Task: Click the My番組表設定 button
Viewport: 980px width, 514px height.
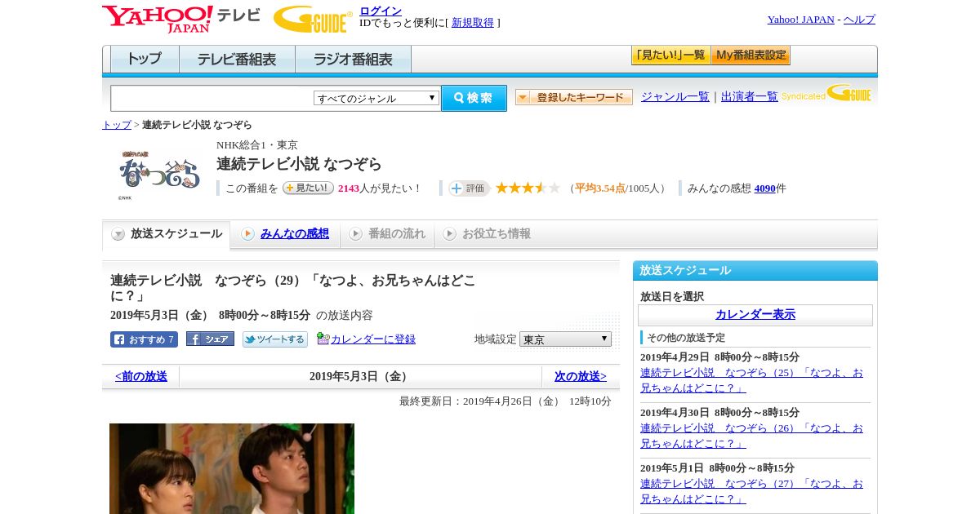Action: click(x=751, y=55)
